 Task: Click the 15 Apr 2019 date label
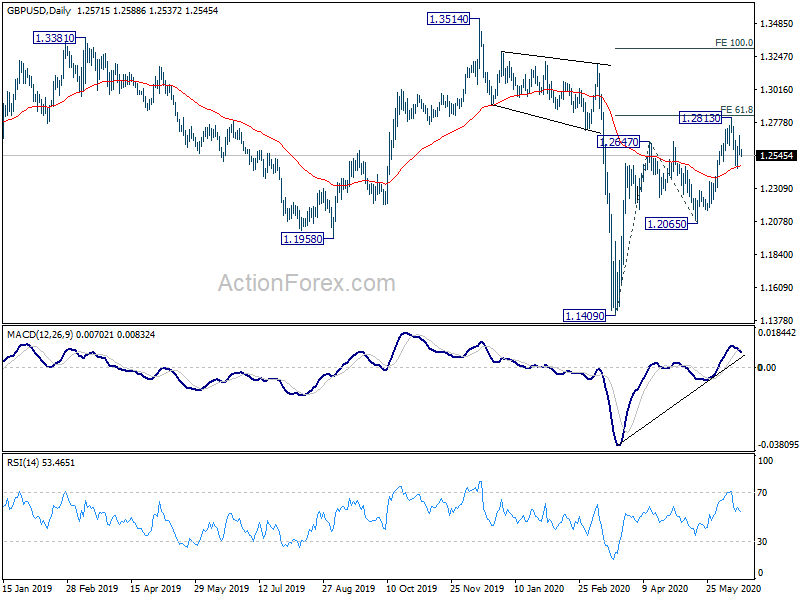[156, 589]
